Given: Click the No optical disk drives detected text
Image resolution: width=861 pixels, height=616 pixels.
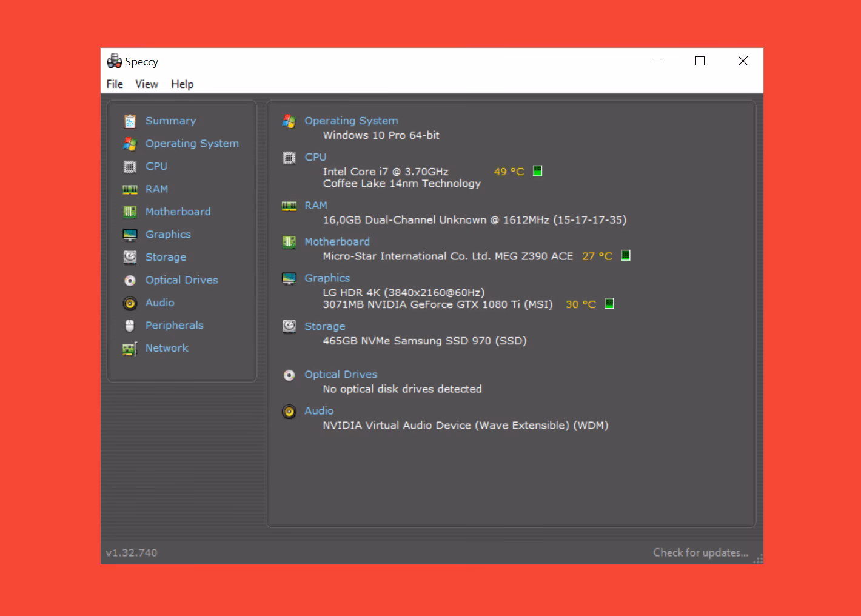Looking at the screenshot, I should pyautogui.click(x=403, y=389).
